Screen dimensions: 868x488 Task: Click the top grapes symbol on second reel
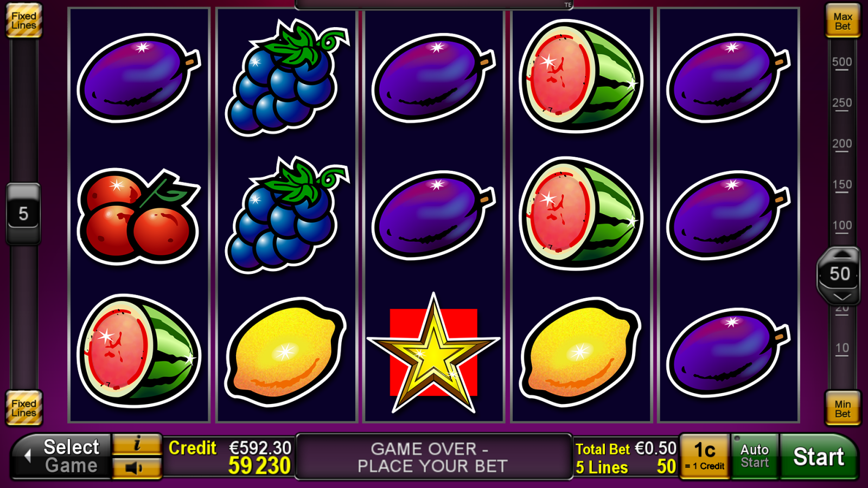[x=286, y=76]
